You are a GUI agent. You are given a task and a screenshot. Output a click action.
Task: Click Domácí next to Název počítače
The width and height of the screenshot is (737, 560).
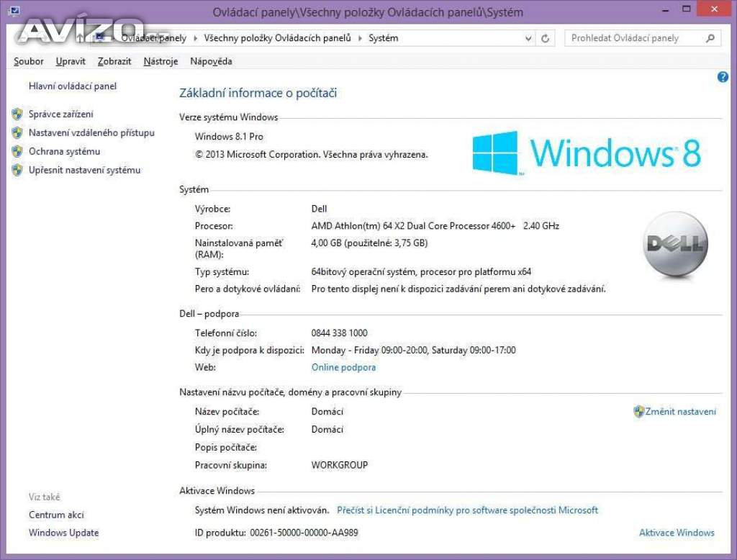point(327,412)
